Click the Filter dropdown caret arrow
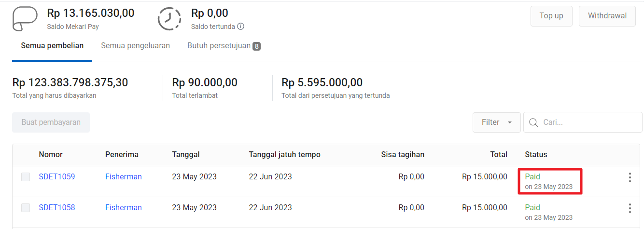The width and height of the screenshot is (644, 229). tap(510, 122)
